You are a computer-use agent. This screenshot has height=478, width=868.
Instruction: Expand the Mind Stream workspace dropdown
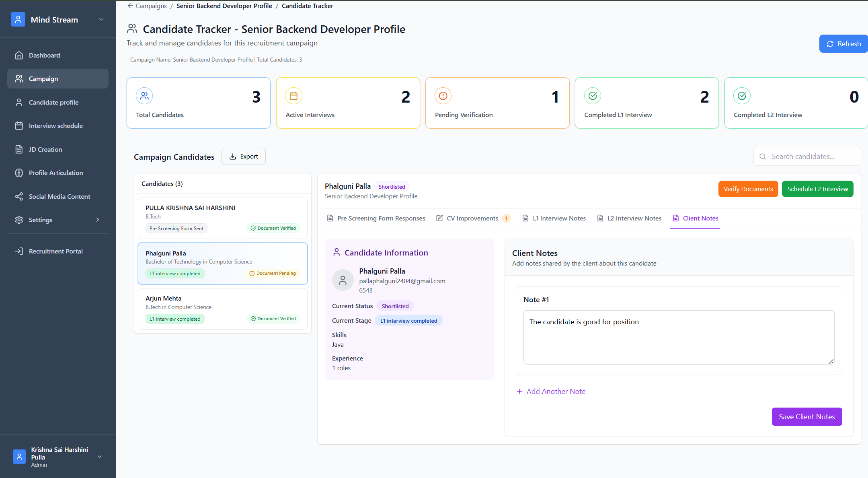(101, 19)
